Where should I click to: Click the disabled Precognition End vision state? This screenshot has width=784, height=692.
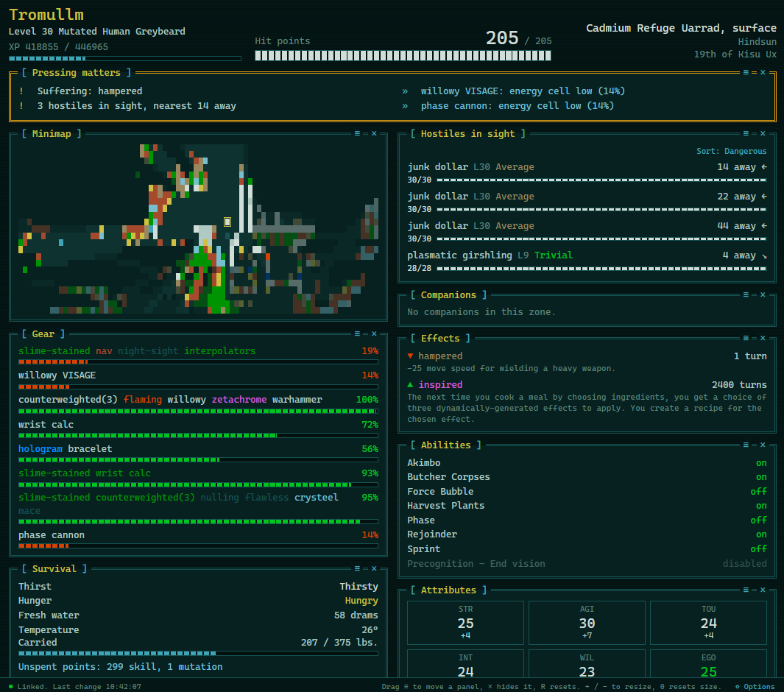pyautogui.click(x=744, y=563)
